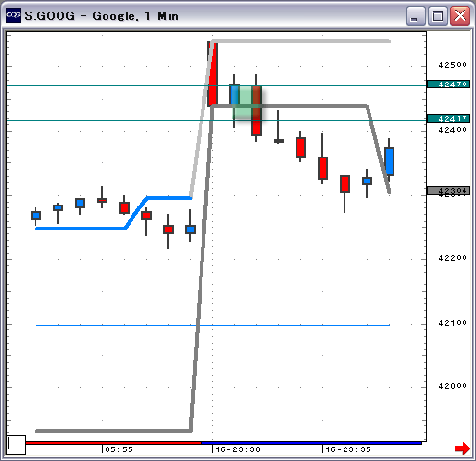This screenshot has width=476, height=461.
Task: Click the 05:55 time axis label
Action: point(119,449)
